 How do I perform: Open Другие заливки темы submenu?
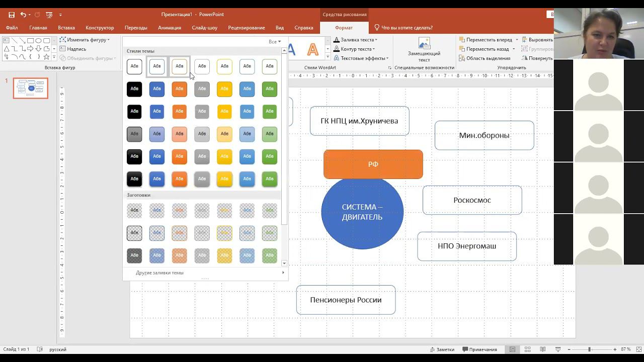[x=205, y=273]
